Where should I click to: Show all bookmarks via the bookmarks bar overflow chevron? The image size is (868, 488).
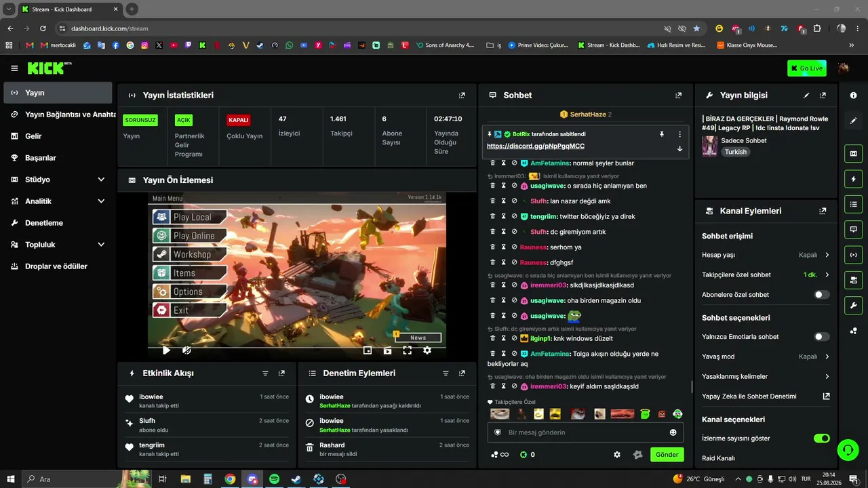coord(852,45)
